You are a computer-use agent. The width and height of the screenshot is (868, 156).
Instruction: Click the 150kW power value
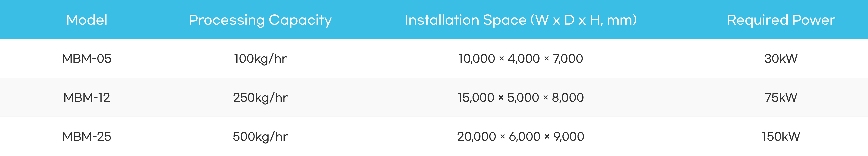pyautogui.click(x=781, y=136)
